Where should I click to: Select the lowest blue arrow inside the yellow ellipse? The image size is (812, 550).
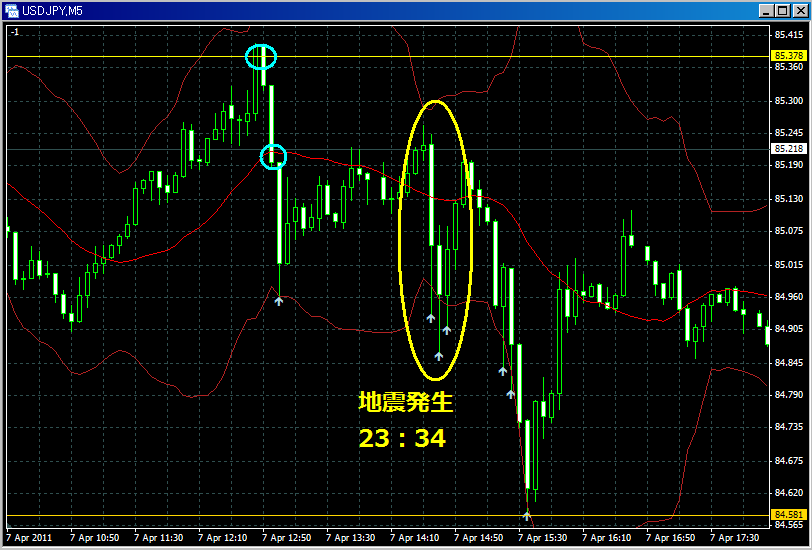pyautogui.click(x=439, y=355)
